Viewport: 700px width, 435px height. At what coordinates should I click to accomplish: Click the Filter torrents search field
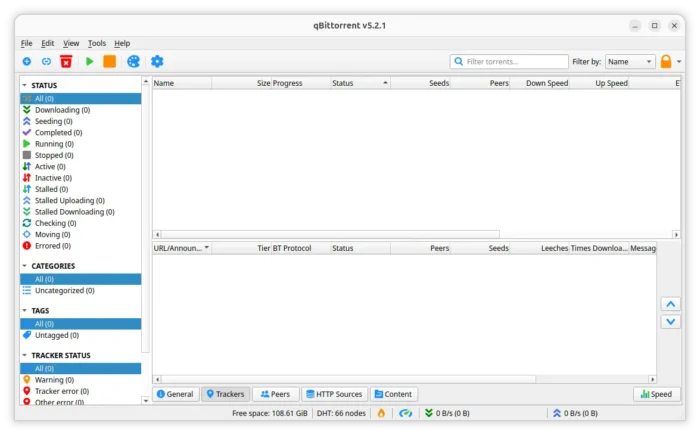coord(509,62)
